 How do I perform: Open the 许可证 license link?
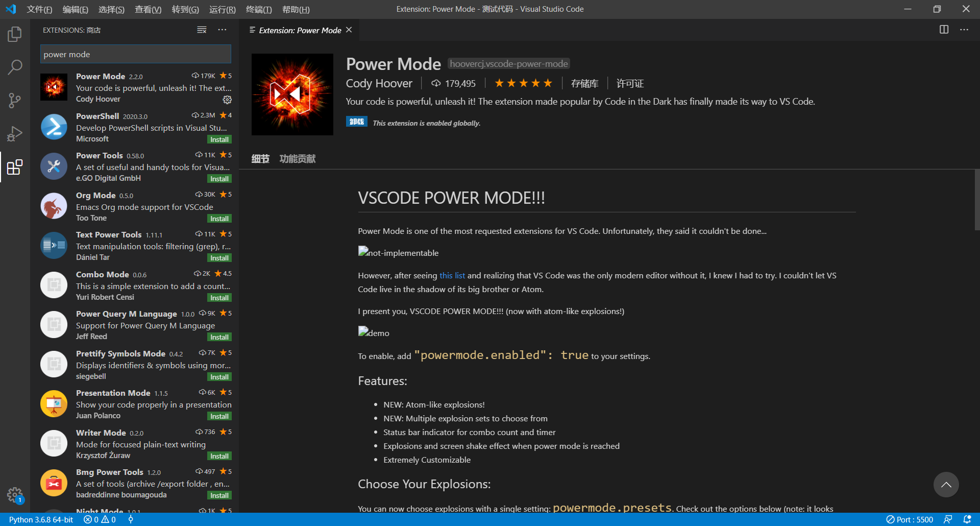click(630, 83)
